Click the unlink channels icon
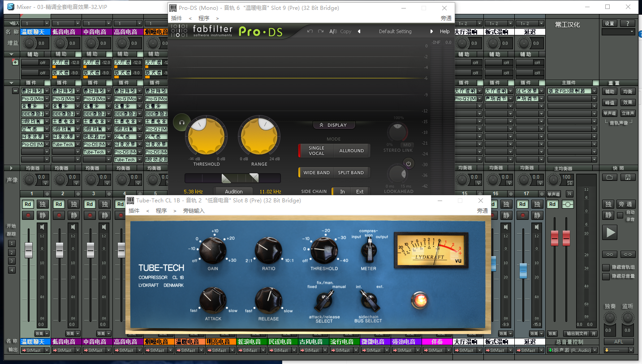The height and width of the screenshot is (364, 642). pyautogui.click(x=628, y=254)
